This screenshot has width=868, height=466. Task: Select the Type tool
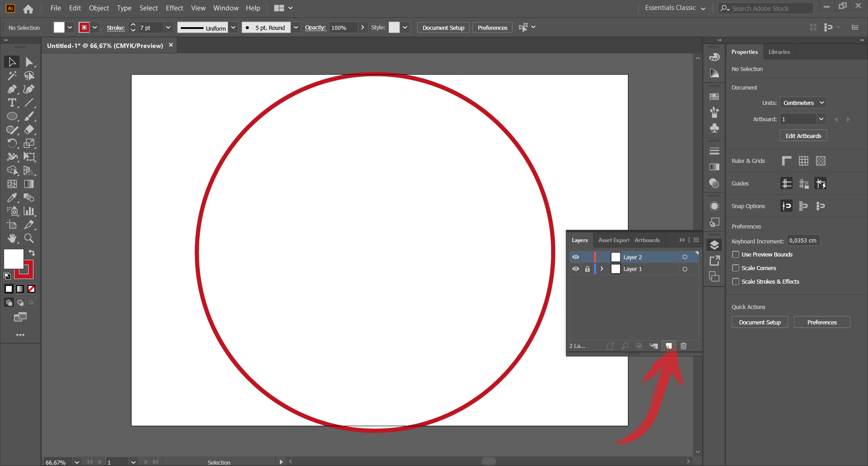coord(12,103)
